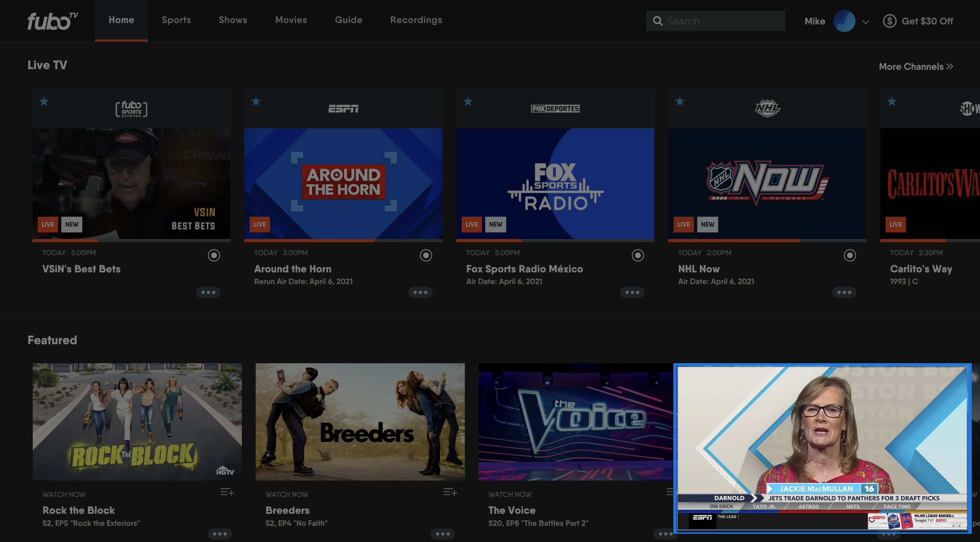
Task: Click the fubo Sports Network logo
Action: [131, 109]
